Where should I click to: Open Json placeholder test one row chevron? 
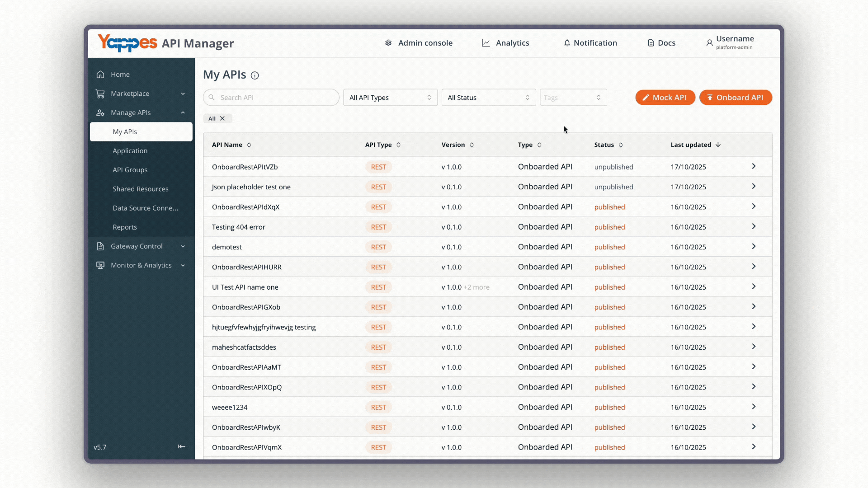[x=754, y=186]
